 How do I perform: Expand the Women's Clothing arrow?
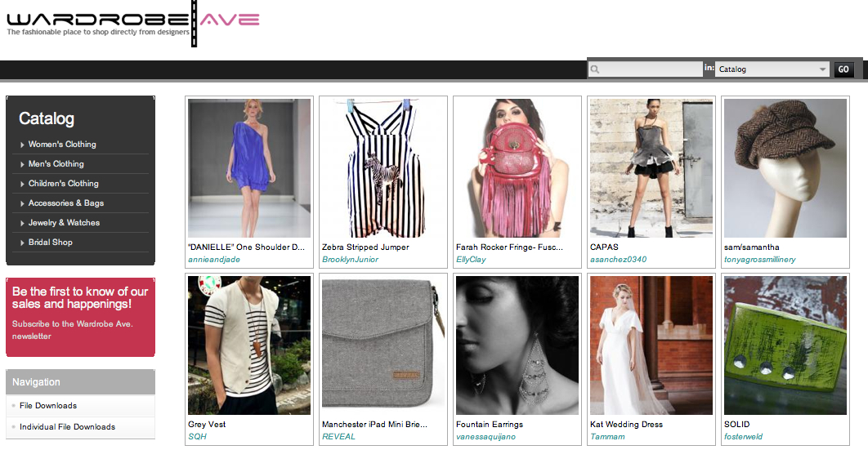[x=22, y=145]
